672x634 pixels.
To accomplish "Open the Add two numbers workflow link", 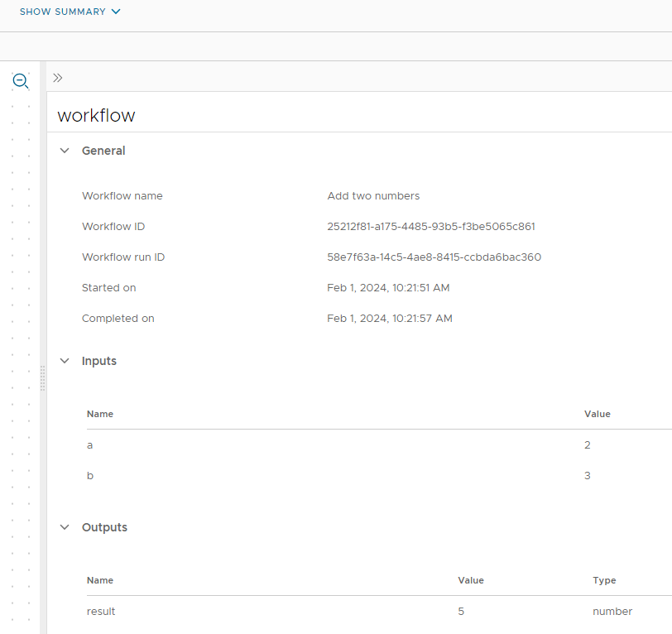I will pyautogui.click(x=373, y=195).
